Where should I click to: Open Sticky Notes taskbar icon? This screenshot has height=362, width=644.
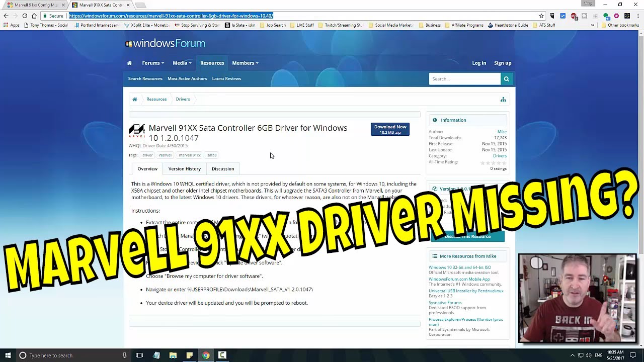(189, 355)
